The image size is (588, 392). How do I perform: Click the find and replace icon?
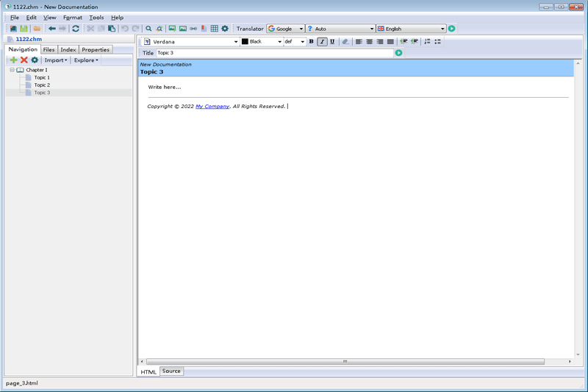(x=159, y=29)
